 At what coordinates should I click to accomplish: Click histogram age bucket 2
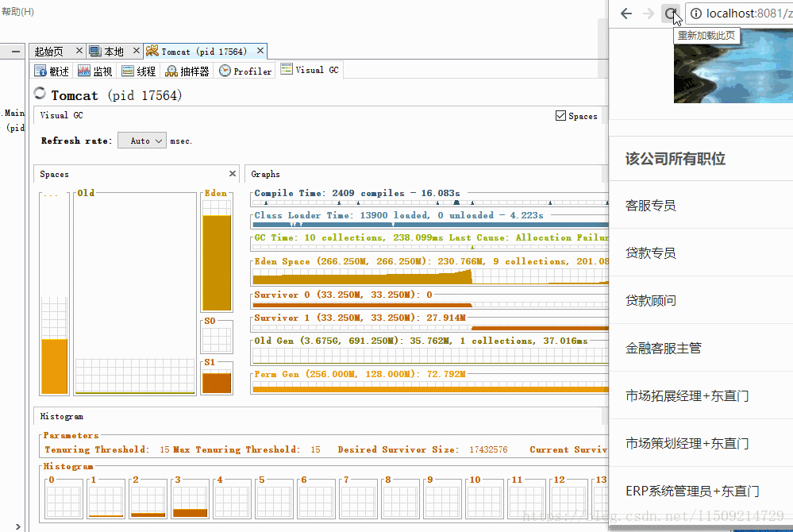pyautogui.click(x=148, y=498)
